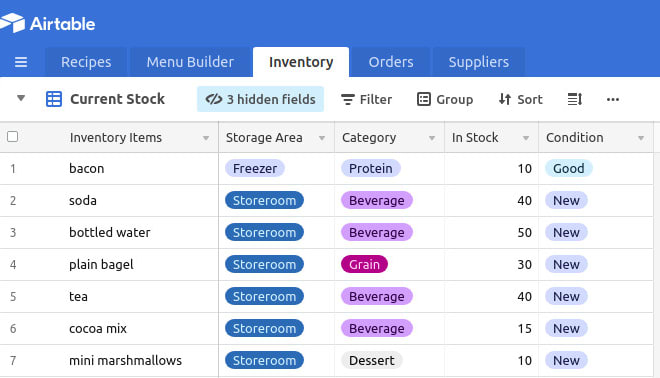660x378 pixels.
Task: Click Beverage tag in bottled water row
Action: point(377,232)
